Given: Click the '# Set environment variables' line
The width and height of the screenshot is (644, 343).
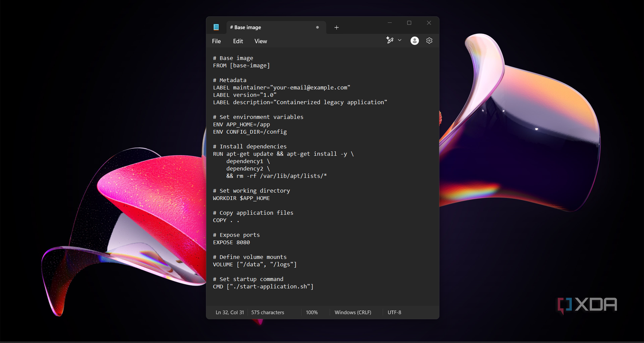Looking at the screenshot, I should pos(258,117).
